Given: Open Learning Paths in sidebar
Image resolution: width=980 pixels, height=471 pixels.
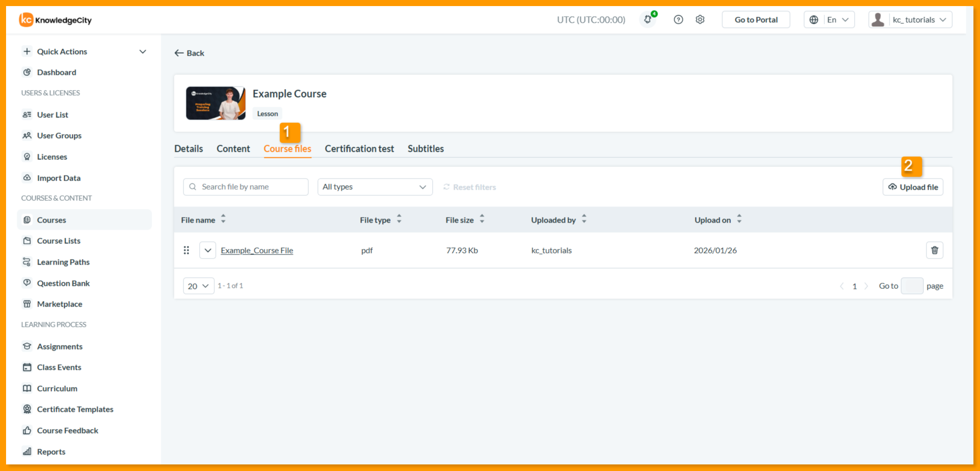Looking at the screenshot, I should (x=63, y=262).
